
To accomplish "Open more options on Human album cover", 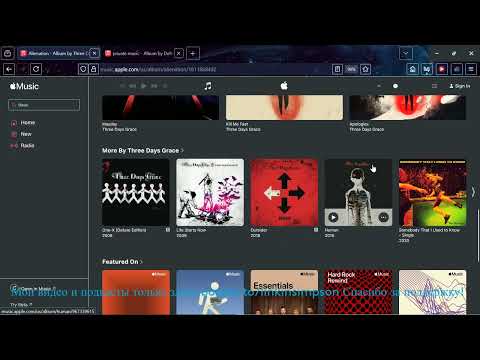I will pyautogui.click(x=383, y=217).
